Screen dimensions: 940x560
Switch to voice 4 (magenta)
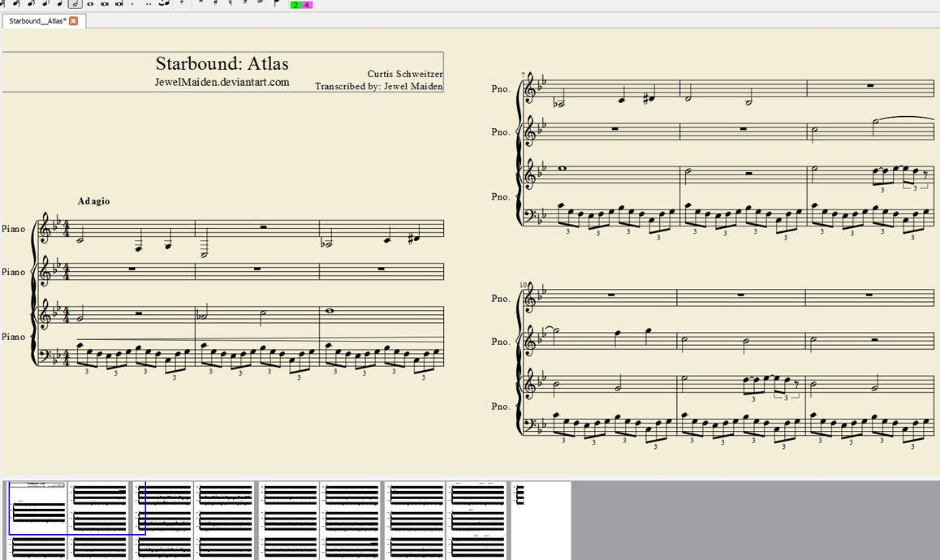pos(307,5)
